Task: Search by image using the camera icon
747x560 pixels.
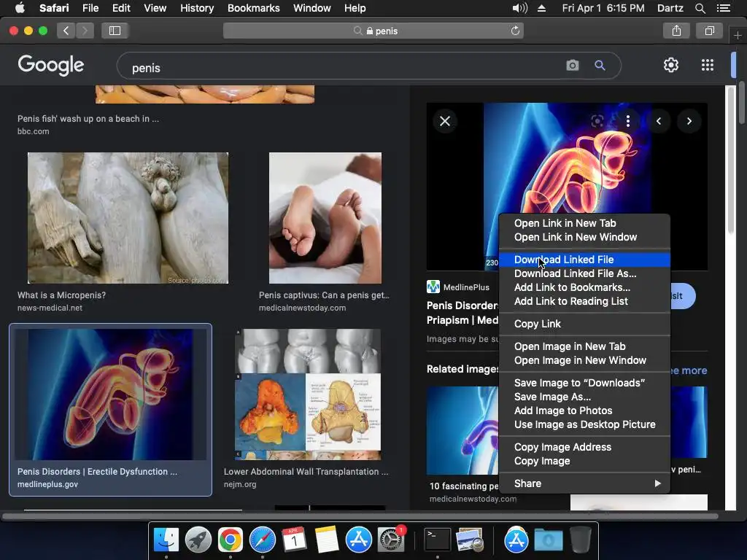Action: pos(573,65)
